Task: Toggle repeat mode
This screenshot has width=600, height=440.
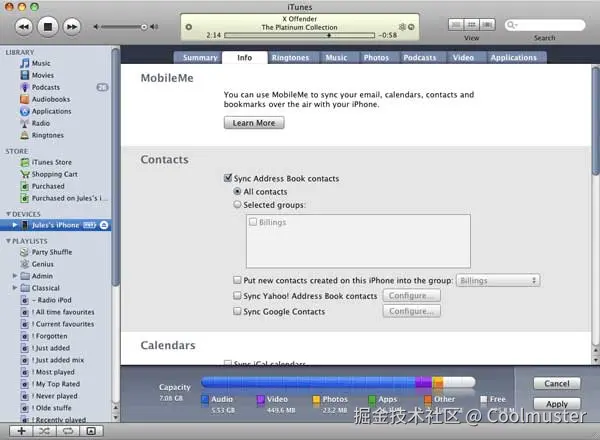Action: [68, 431]
